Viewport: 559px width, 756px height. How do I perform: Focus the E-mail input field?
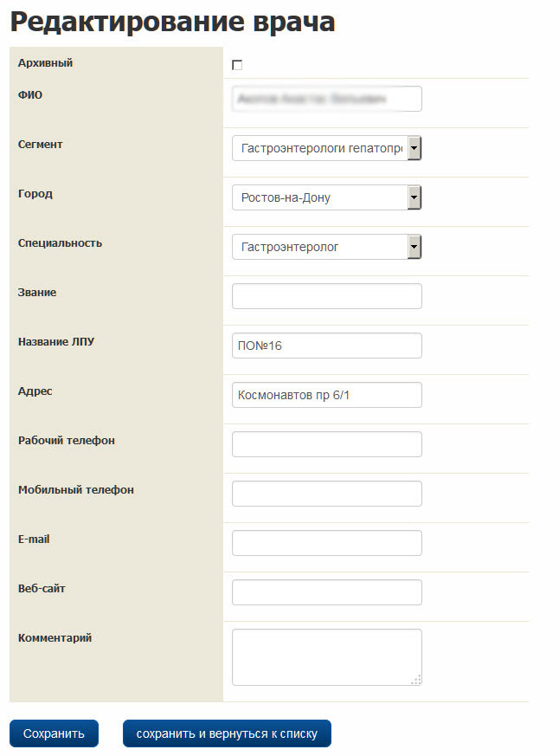(326, 543)
